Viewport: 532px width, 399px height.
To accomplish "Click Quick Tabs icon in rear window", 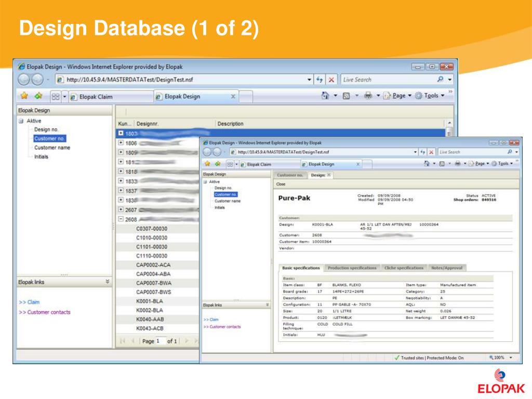I will click(x=56, y=97).
